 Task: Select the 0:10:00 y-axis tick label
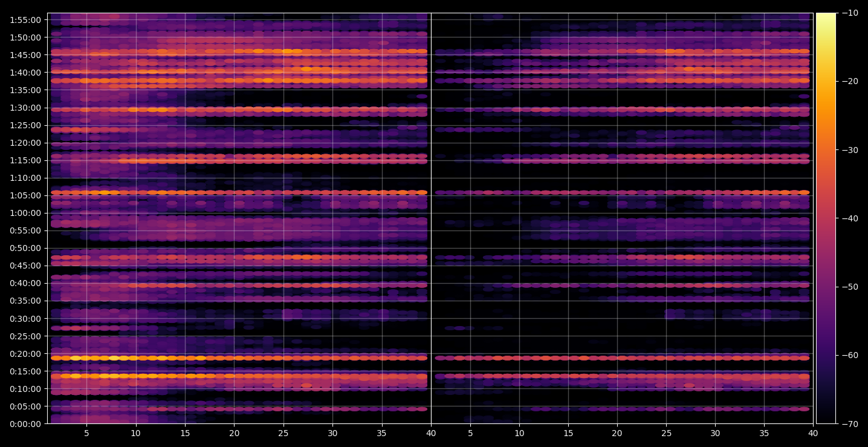25,388
